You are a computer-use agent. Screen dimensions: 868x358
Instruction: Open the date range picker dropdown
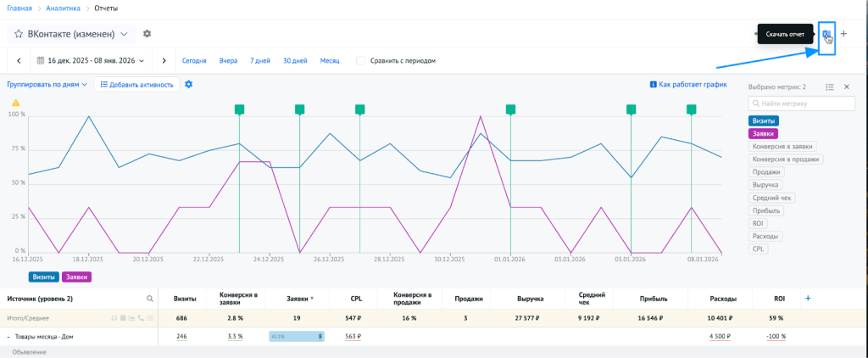(90, 61)
